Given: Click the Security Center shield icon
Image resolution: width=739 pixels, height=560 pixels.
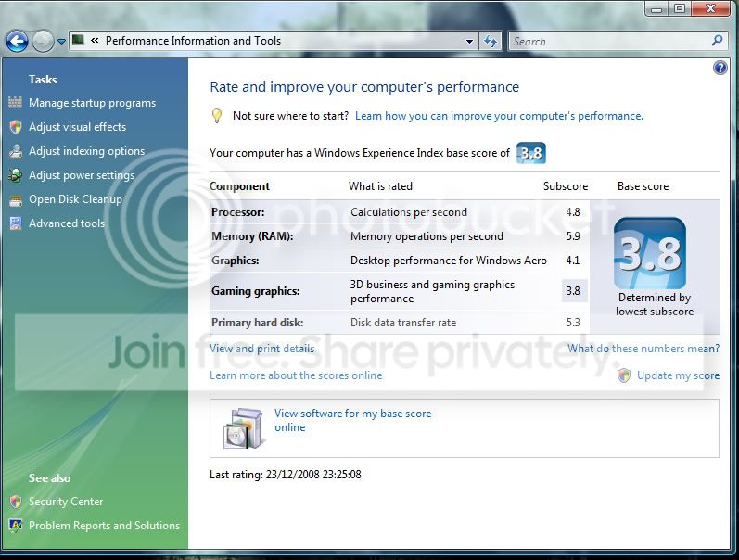Looking at the screenshot, I should pos(16,502).
